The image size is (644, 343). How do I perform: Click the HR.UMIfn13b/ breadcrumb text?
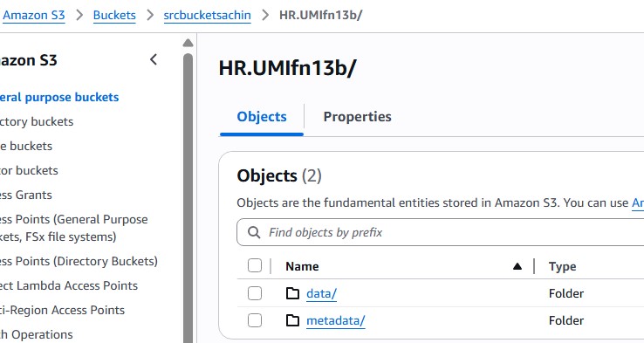[321, 15]
